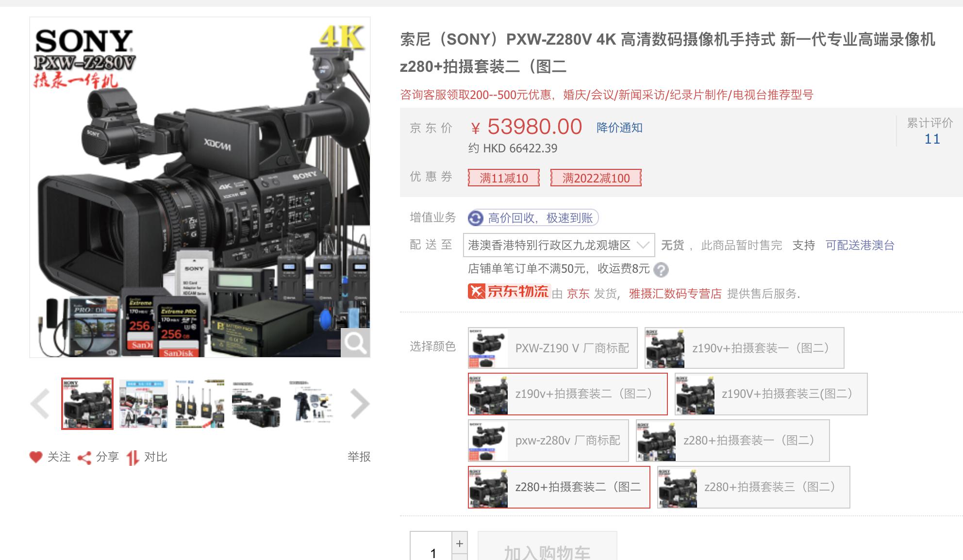Click the 可配送港澳台 shipping link
963x560 pixels.
860,245
